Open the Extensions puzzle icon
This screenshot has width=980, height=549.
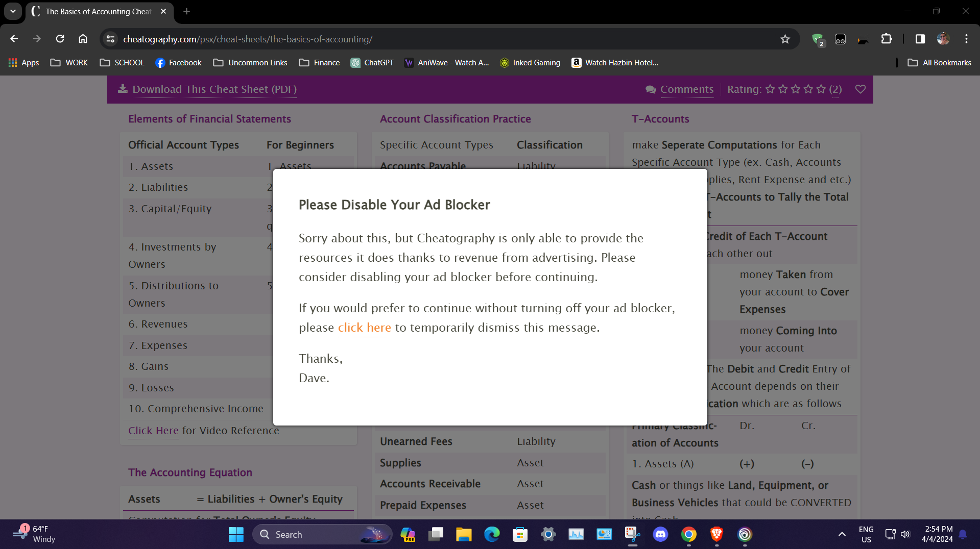pyautogui.click(x=887, y=39)
